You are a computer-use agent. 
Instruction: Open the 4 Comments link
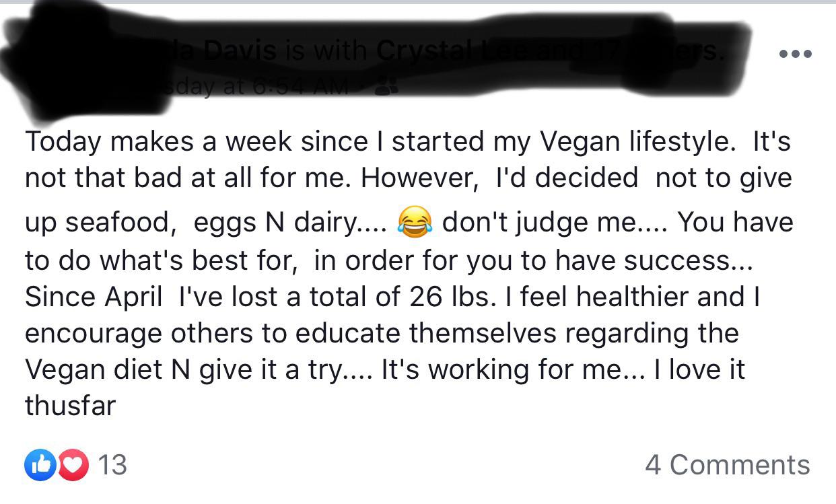tap(727, 466)
